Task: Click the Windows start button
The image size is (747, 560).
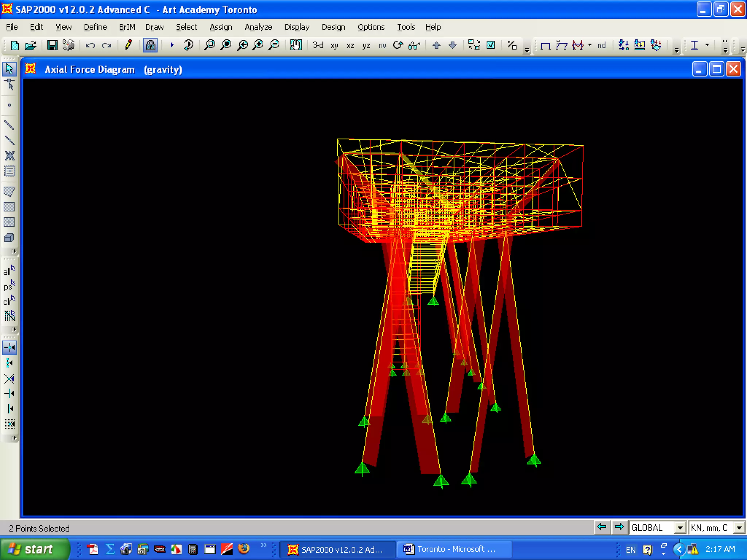Action: pos(33,549)
